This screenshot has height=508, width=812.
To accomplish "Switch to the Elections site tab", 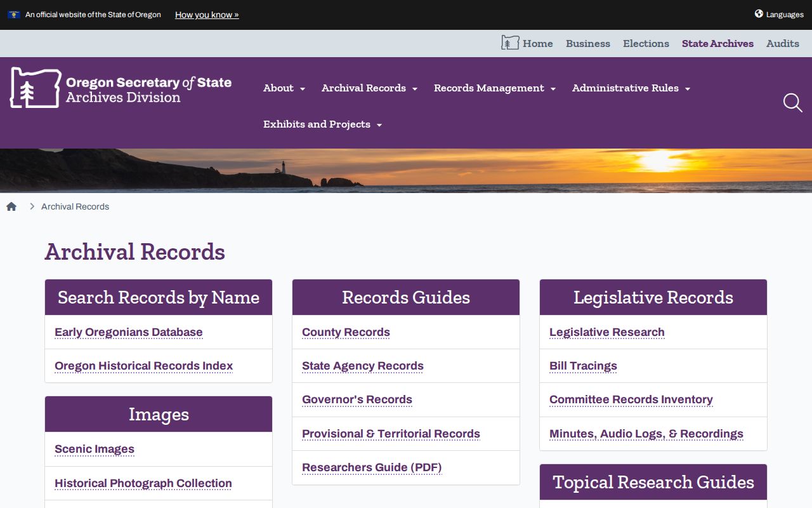I will pos(646,43).
